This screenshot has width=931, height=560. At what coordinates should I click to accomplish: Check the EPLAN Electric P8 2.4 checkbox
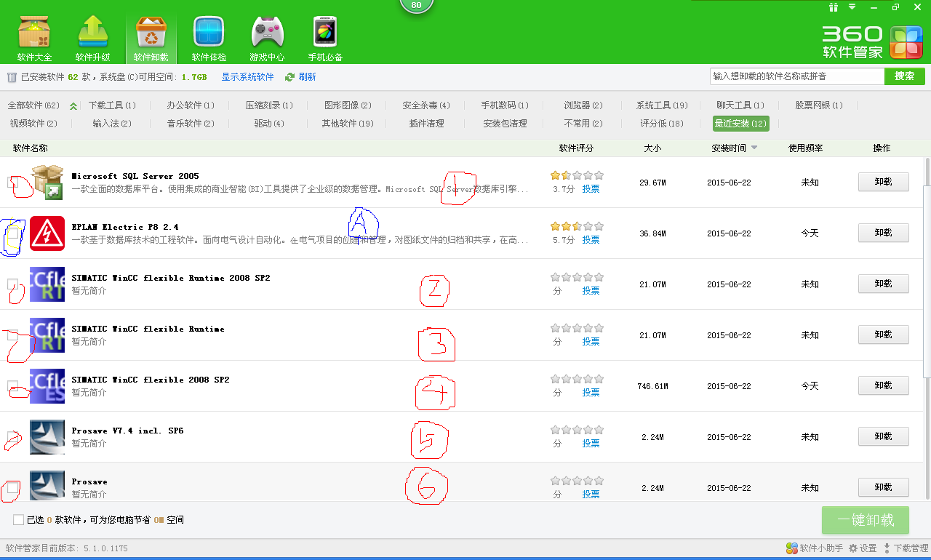coord(13,233)
